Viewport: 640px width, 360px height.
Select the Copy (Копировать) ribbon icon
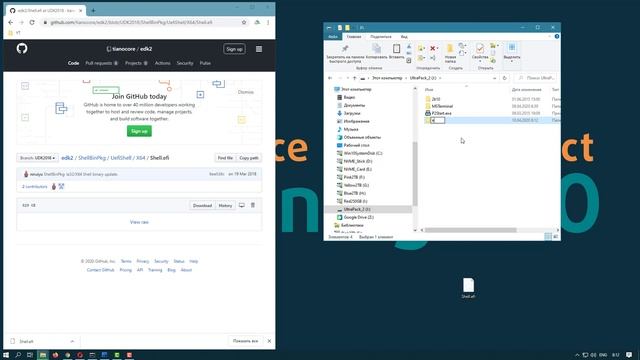click(x=376, y=51)
